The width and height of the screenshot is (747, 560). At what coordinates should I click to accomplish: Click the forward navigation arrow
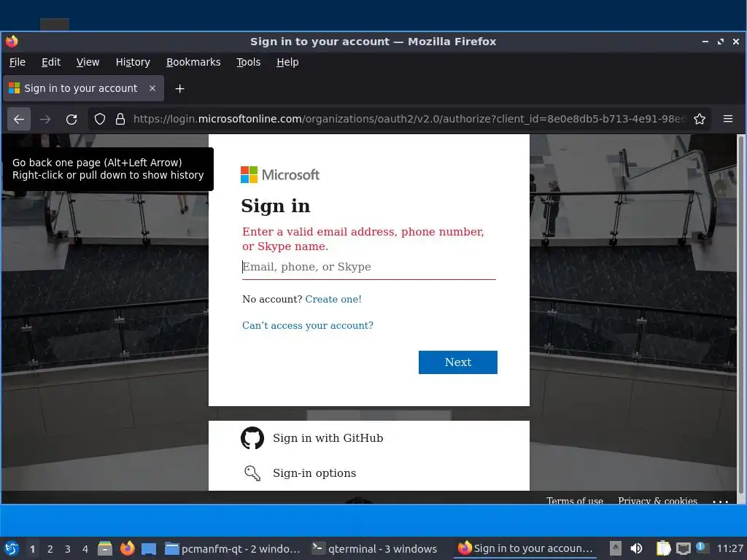coord(45,119)
